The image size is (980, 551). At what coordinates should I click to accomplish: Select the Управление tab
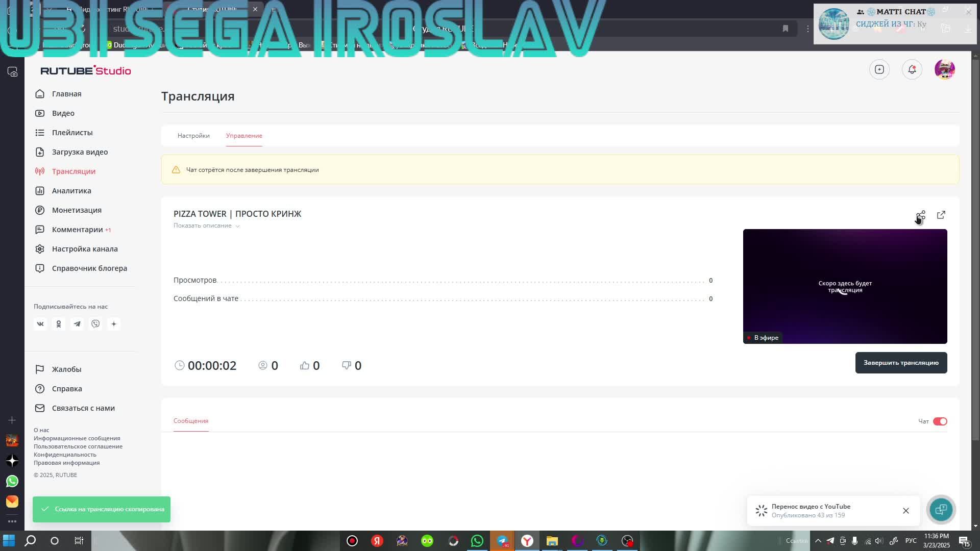tap(244, 136)
